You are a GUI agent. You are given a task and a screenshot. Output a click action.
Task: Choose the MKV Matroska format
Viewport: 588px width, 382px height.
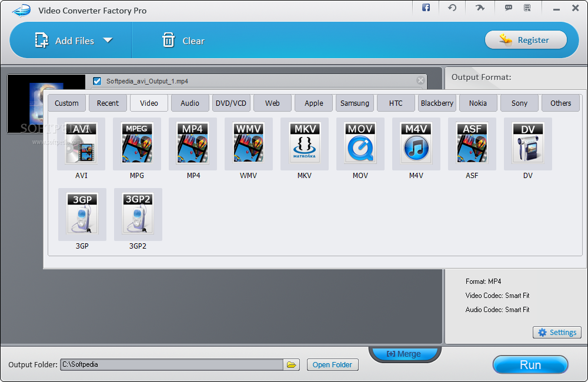point(305,144)
